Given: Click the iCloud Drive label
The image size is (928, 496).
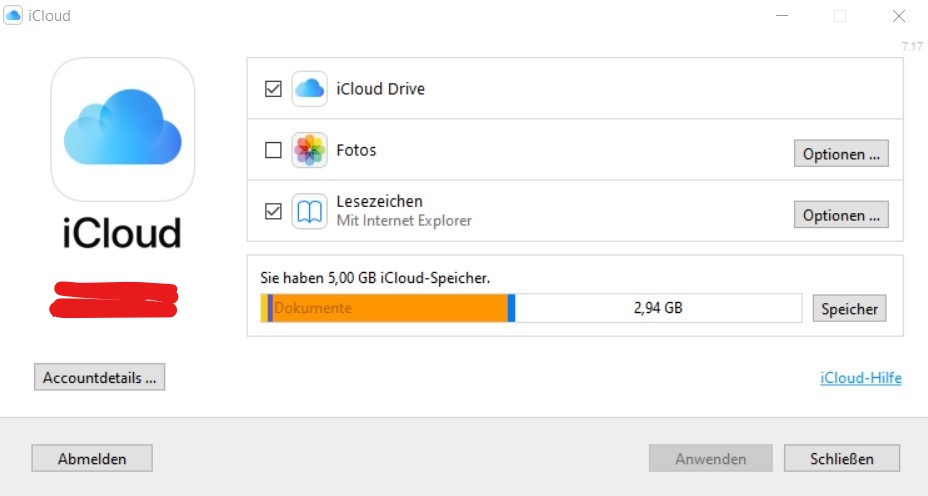Looking at the screenshot, I should [381, 89].
